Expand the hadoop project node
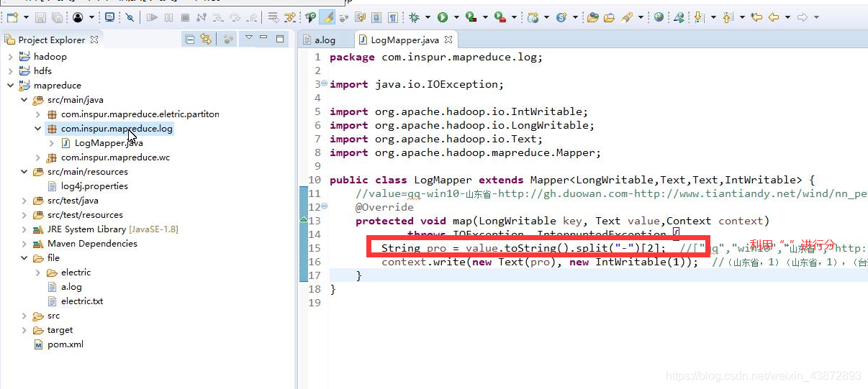868x389 pixels. click(x=10, y=57)
